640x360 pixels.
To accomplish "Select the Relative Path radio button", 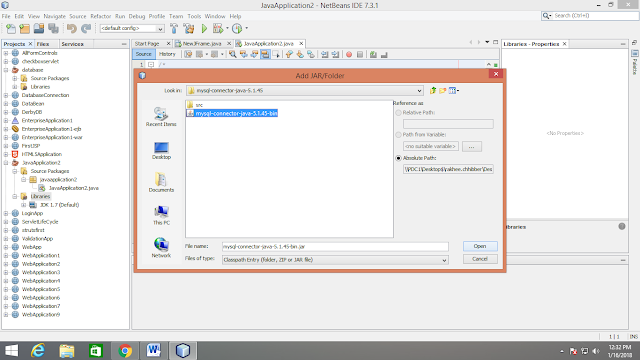I will click(398, 113).
